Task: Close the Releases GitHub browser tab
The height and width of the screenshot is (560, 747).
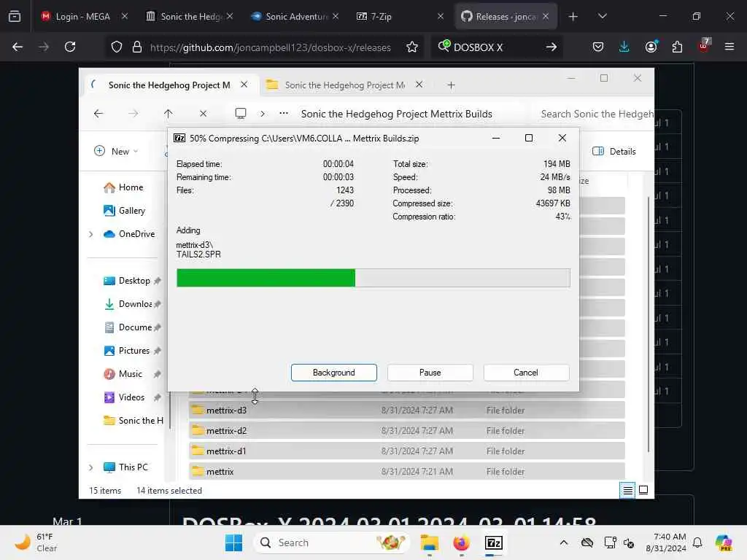Action: point(546,16)
